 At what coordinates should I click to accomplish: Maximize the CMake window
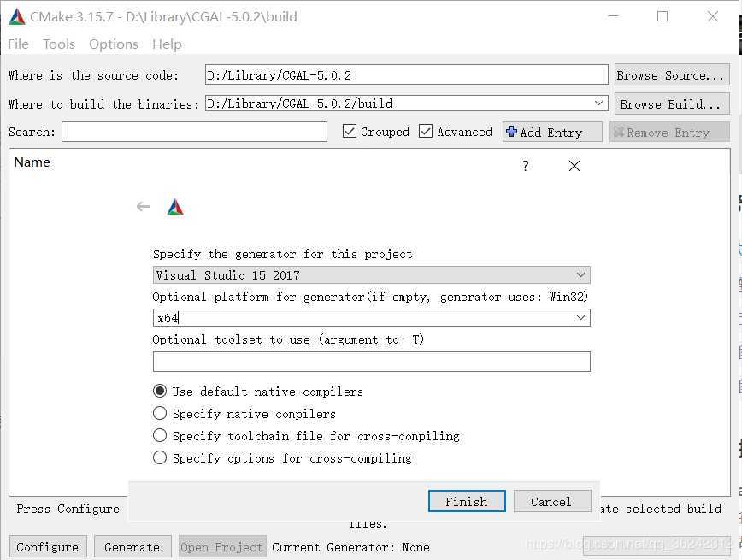[662, 16]
